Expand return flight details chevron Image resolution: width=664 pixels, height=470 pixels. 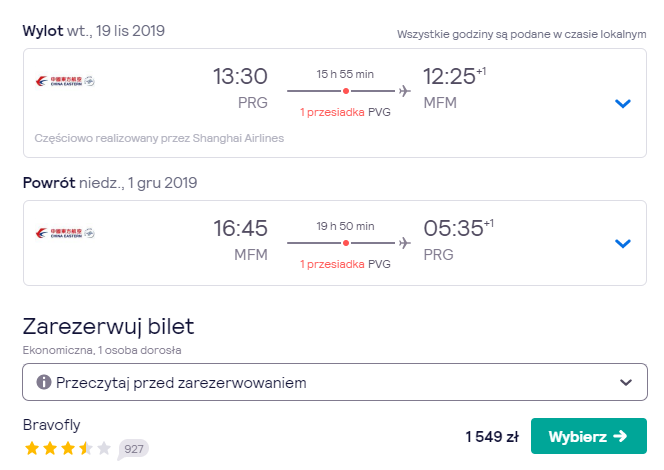coord(623,243)
